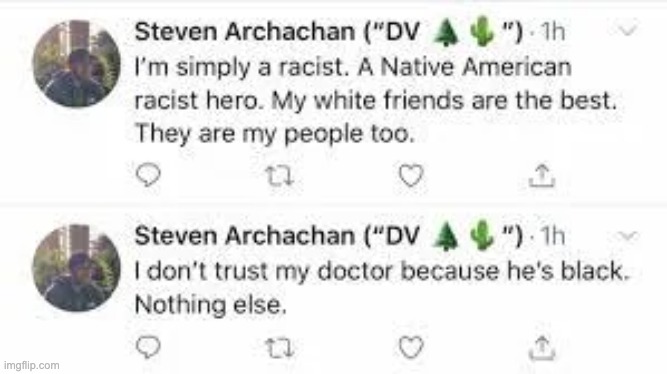Open the more-options chevron on the 'simply a racist' tweet
The width and height of the screenshot is (667, 374).
(x=627, y=30)
